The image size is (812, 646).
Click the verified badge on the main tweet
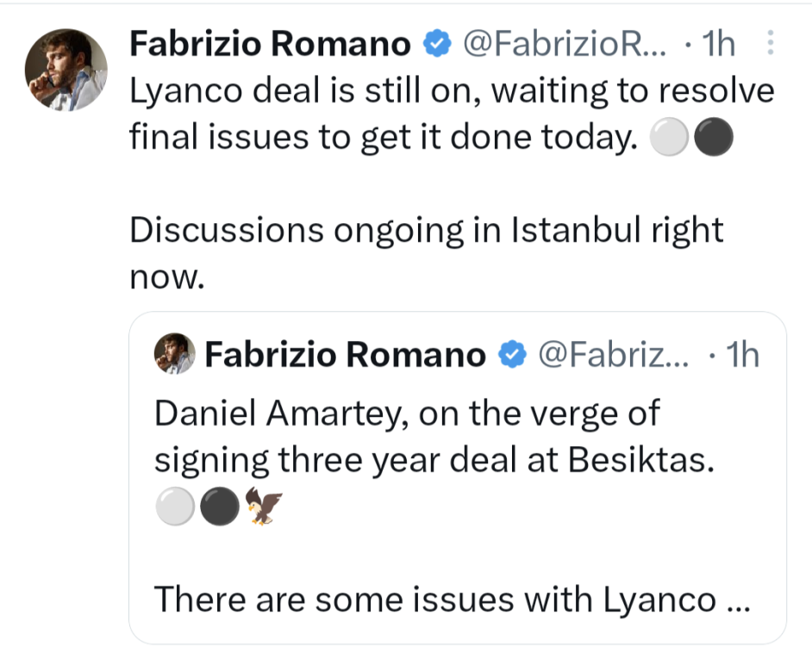click(437, 45)
